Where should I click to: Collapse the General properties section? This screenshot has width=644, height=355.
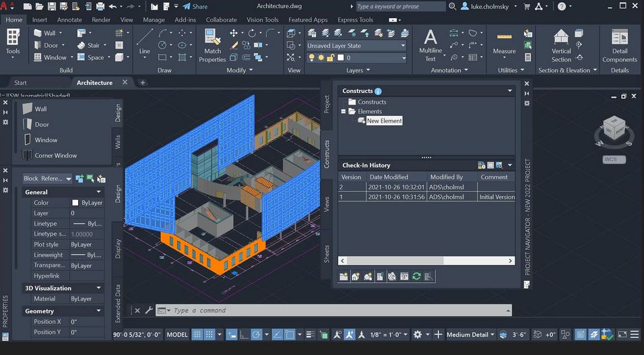[x=98, y=192]
